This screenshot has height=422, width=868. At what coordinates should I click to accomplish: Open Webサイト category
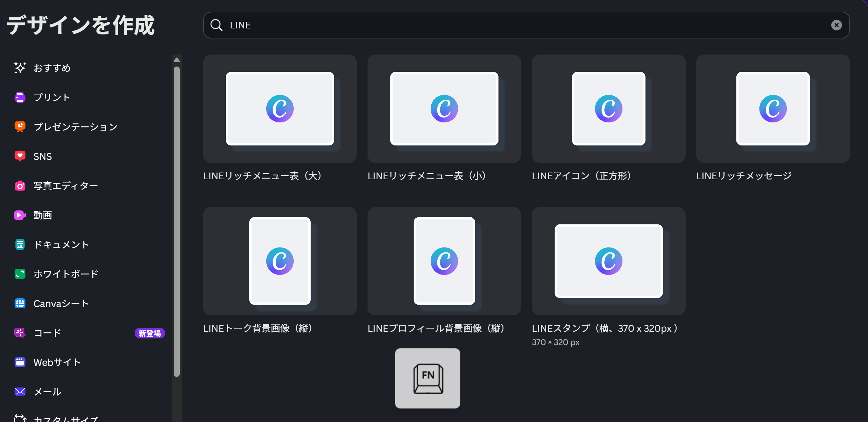57,362
